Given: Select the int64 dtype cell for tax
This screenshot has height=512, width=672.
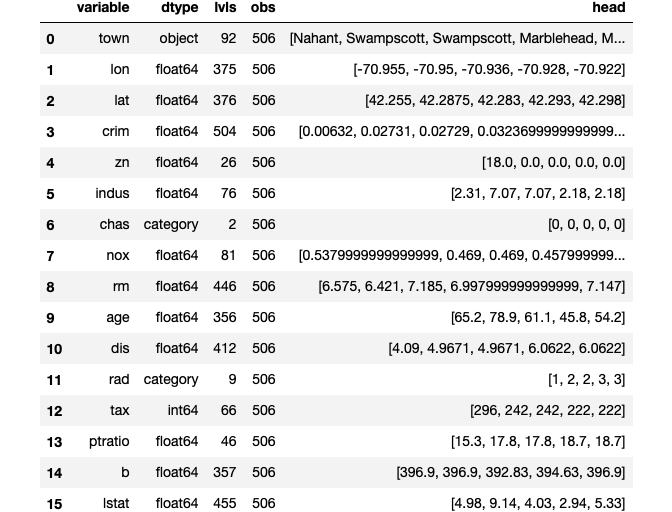Looking at the screenshot, I should (183, 411).
